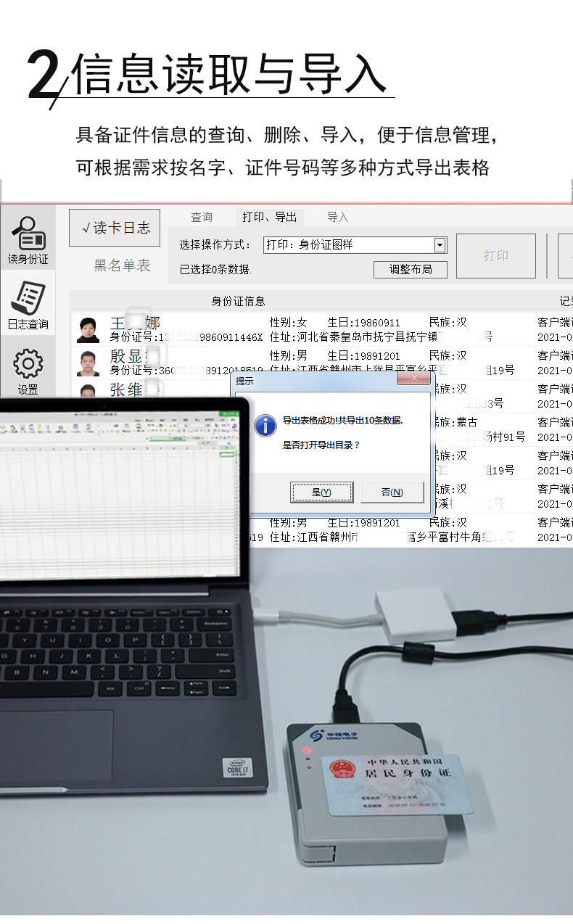Click 是(Y) to open export directory
Screen dimensions: 573x924
click(321, 492)
